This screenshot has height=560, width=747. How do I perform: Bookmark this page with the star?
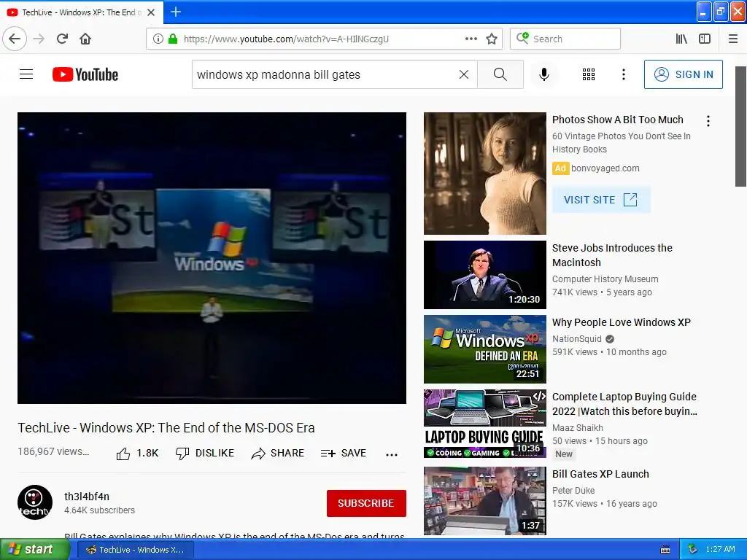click(492, 39)
